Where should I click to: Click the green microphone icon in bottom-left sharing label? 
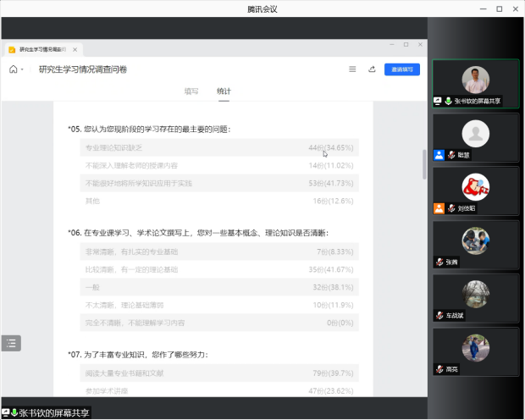[14, 412]
